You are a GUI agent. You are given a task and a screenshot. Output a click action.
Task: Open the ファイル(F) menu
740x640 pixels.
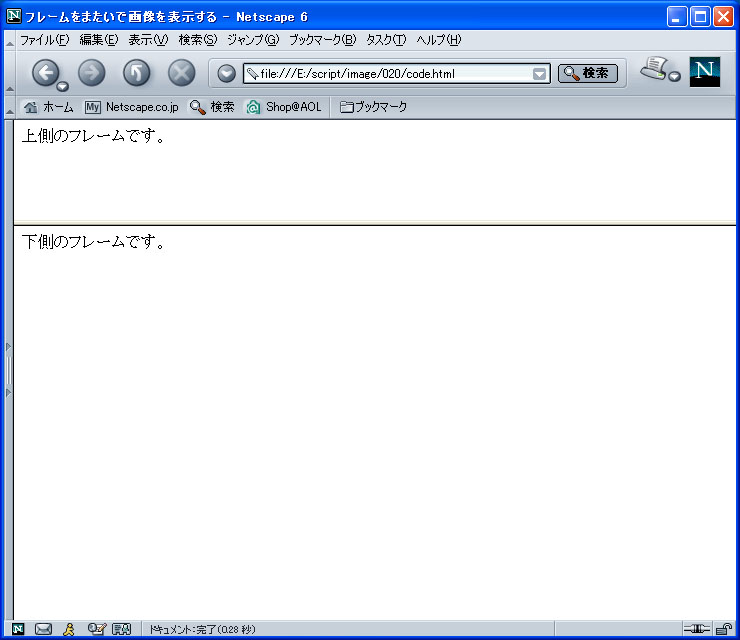(x=44, y=40)
